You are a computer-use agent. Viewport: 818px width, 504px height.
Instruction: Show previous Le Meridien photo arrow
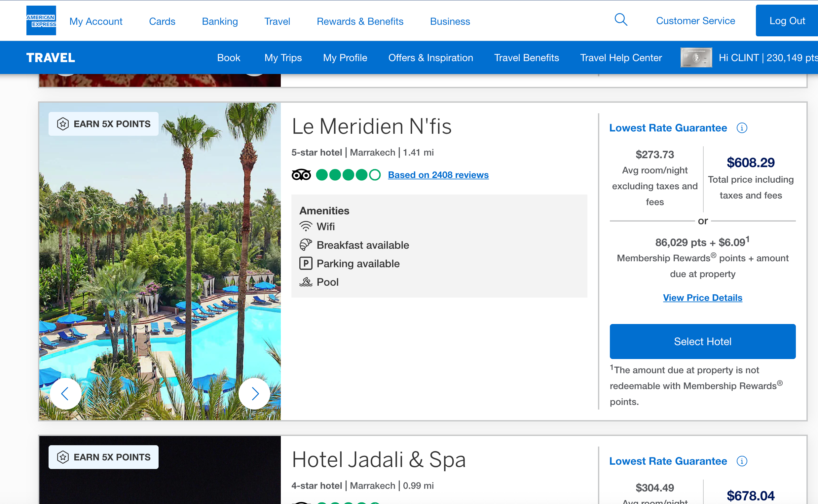click(65, 394)
